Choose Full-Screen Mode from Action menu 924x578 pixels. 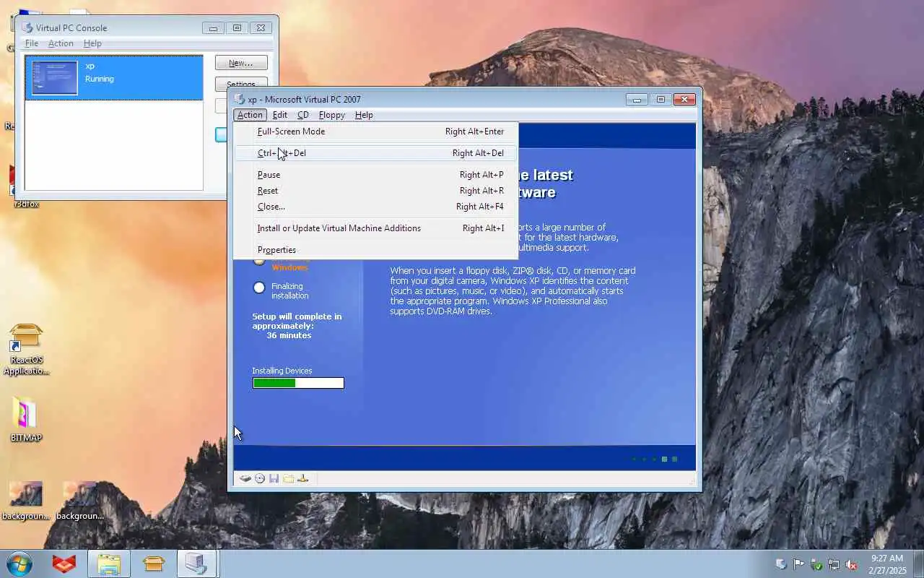(x=375, y=131)
